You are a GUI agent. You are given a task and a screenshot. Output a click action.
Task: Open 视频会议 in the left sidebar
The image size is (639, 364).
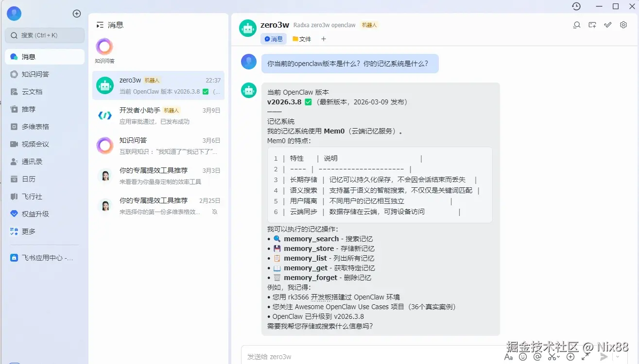coord(45,144)
